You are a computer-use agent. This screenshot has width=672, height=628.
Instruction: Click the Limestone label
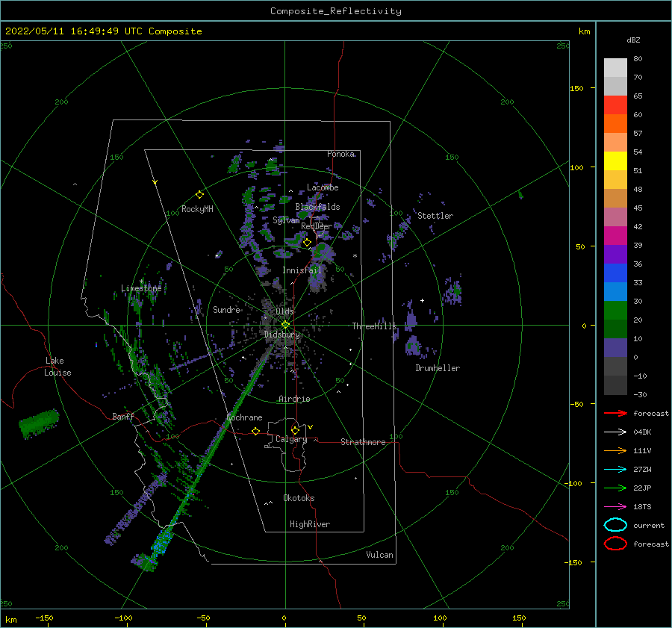(141, 288)
